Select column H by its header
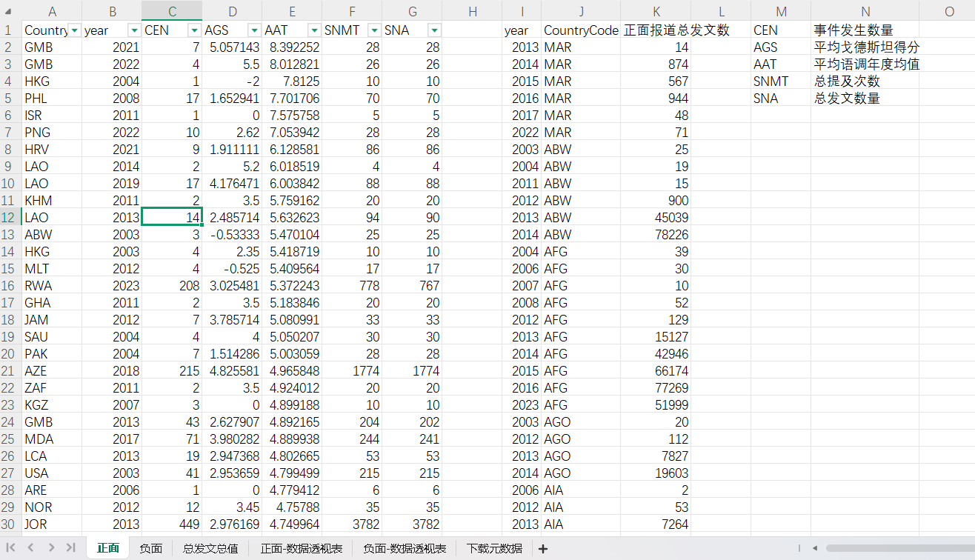The height and width of the screenshot is (560, 975). (x=472, y=11)
